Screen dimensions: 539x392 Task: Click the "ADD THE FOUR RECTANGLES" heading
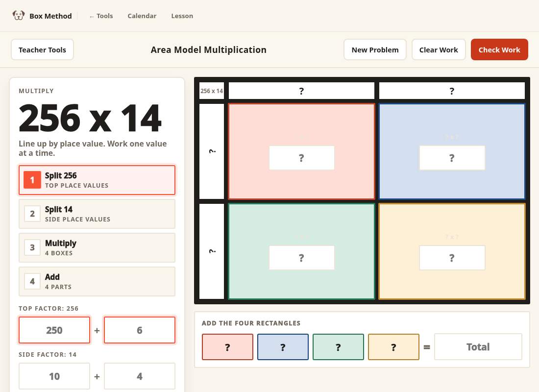pos(251,323)
